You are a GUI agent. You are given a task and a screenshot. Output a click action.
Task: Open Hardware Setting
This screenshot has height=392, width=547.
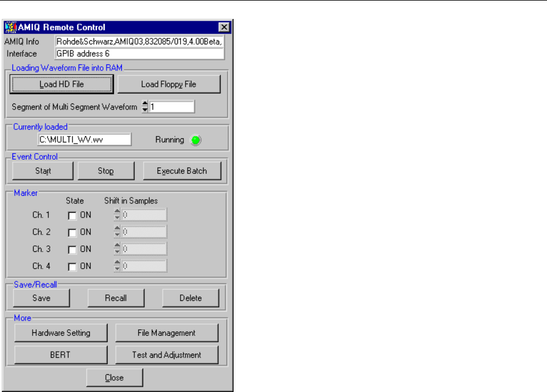61,333
